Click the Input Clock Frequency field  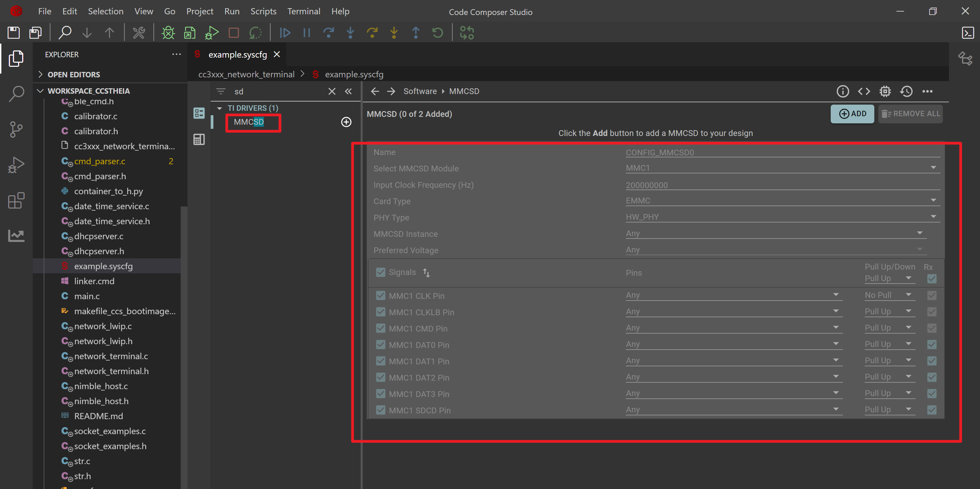783,185
